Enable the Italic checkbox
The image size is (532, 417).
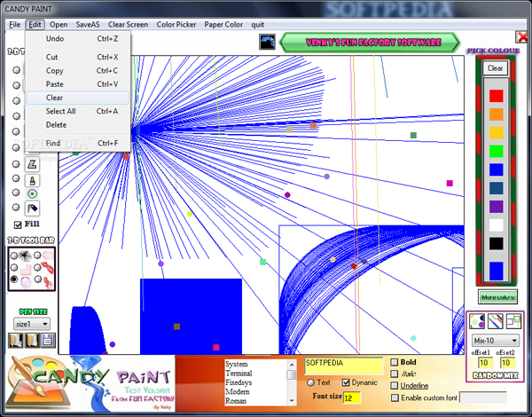395,374
